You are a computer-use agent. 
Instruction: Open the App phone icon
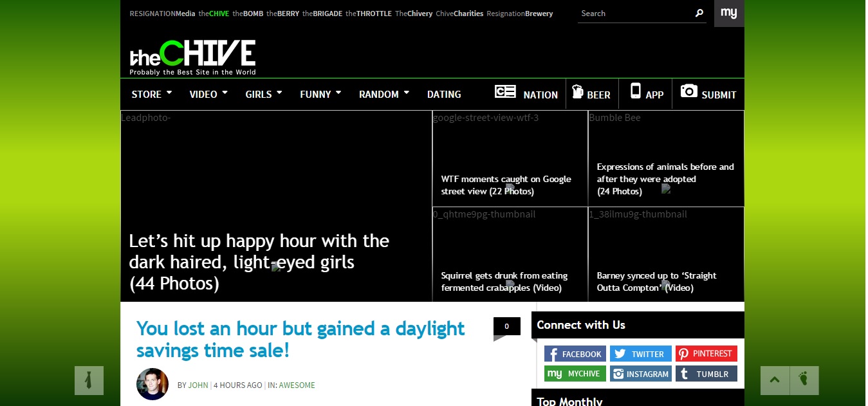[x=635, y=91]
